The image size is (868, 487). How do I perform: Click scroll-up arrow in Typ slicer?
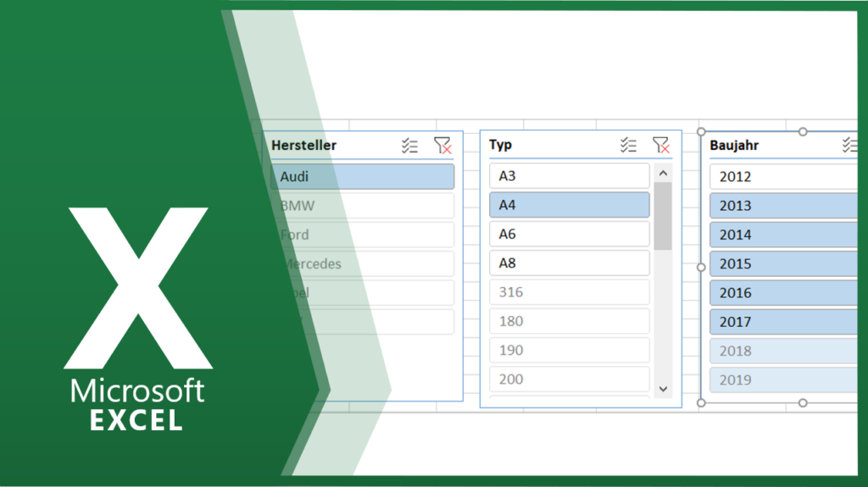[x=663, y=174]
